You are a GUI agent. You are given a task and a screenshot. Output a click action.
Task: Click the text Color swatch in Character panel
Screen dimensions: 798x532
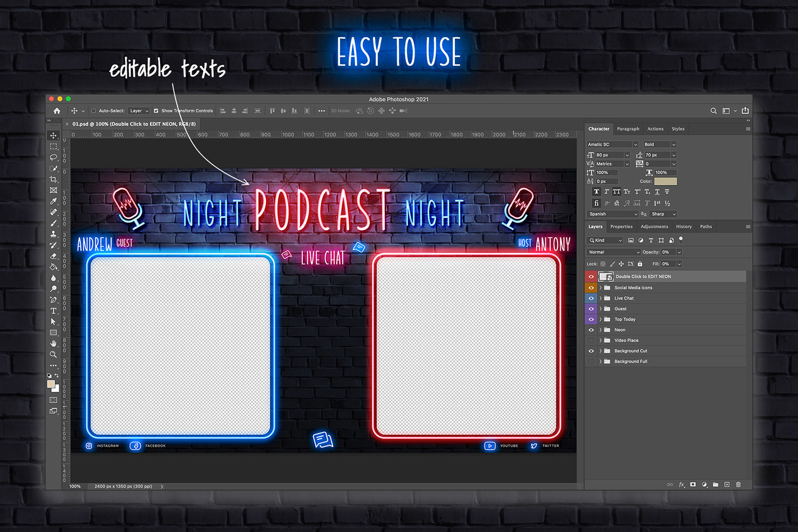coord(666,181)
